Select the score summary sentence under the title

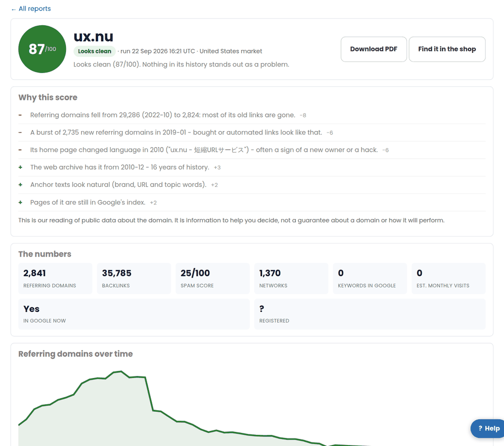pyautogui.click(x=181, y=65)
